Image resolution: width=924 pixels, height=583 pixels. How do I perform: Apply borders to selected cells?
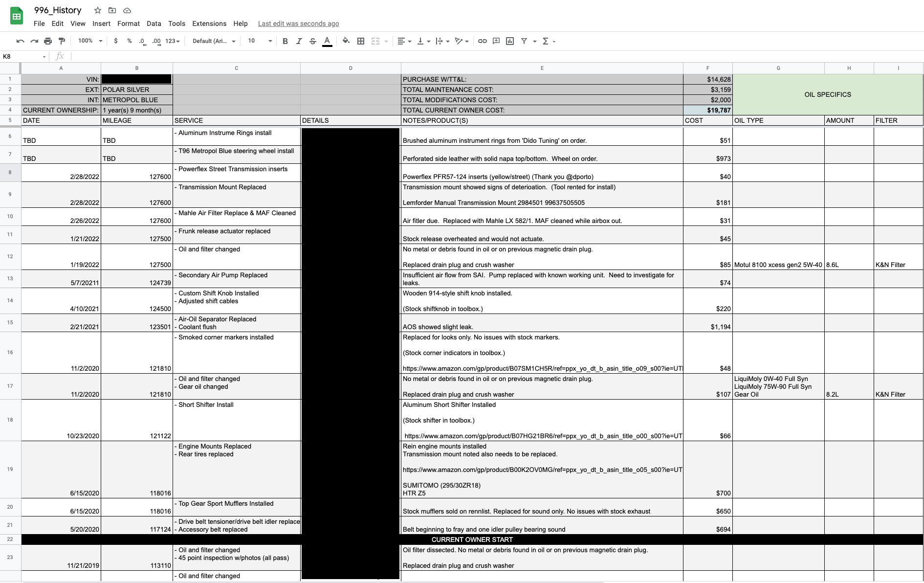pyautogui.click(x=360, y=41)
